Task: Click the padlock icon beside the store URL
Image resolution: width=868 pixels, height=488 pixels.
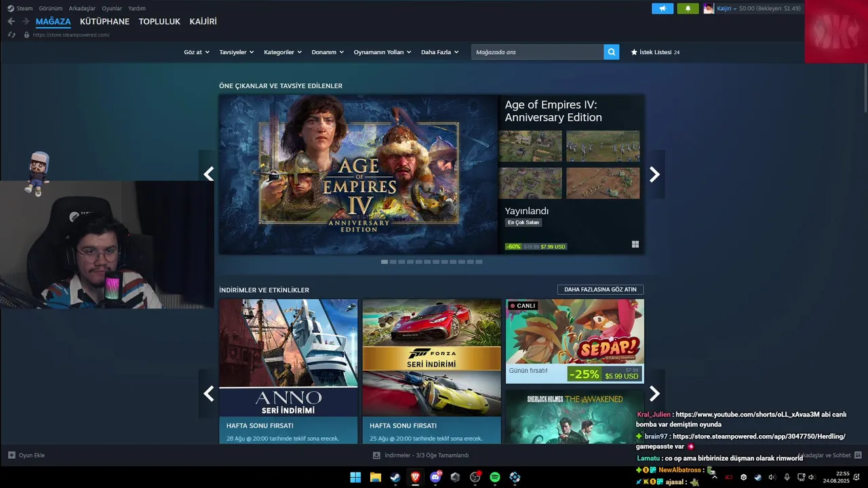Action: (26, 35)
